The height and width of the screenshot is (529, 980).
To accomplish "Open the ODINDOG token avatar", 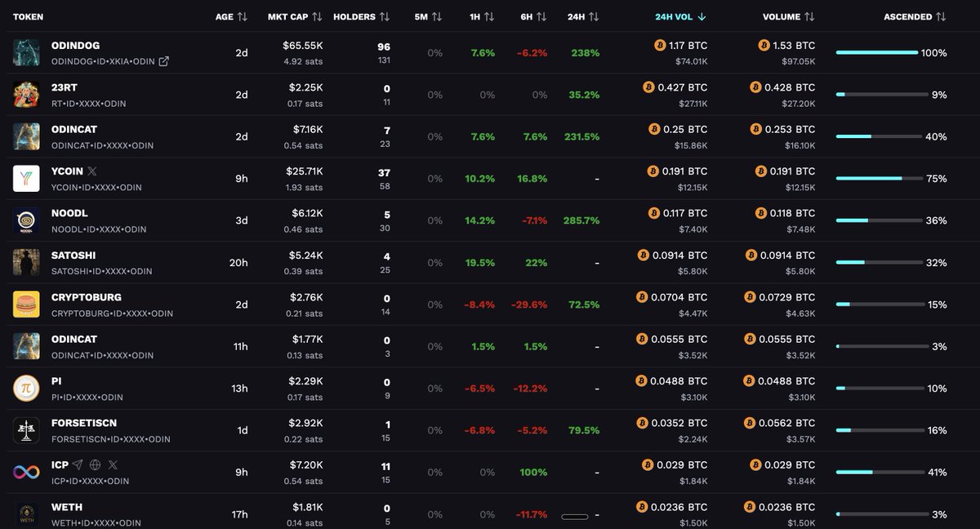I will point(26,53).
